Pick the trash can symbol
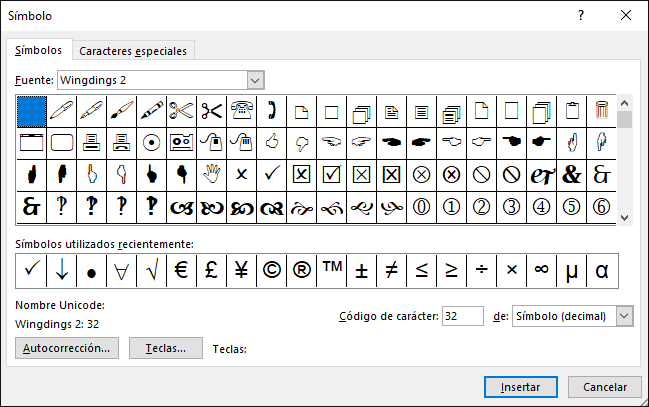 click(602, 110)
